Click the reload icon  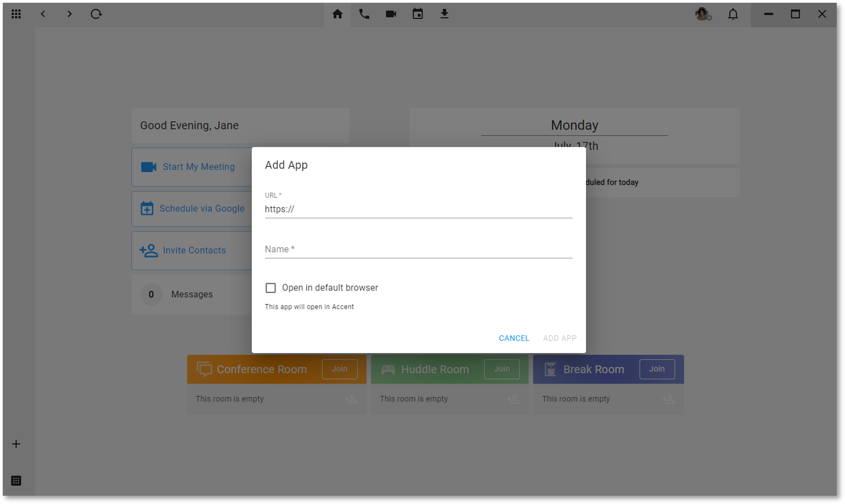pyautogui.click(x=96, y=14)
